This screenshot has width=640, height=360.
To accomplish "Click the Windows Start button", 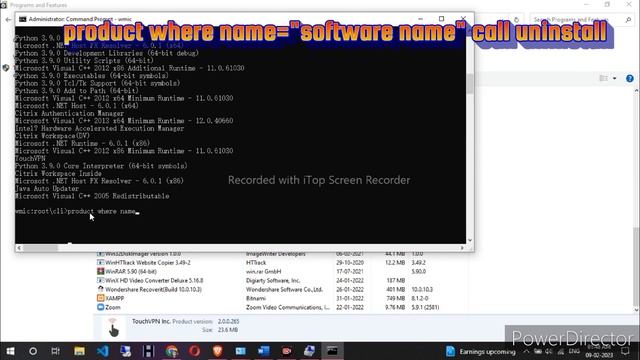I will pos(10,351).
